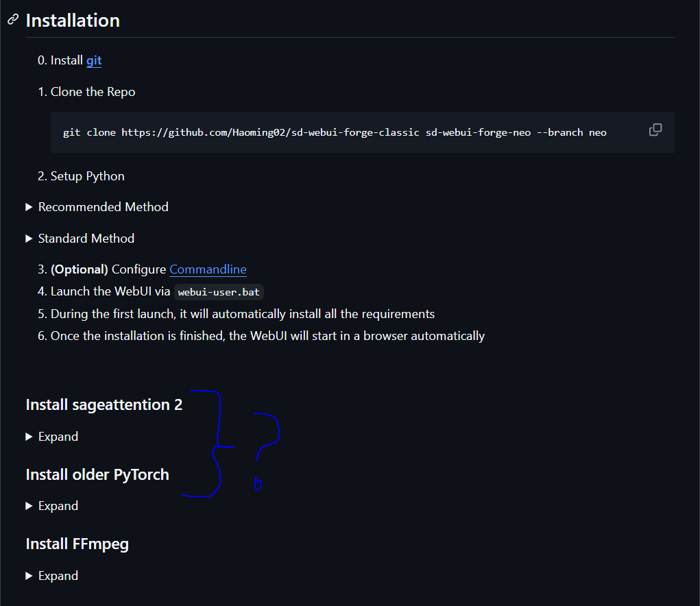
Task: Open the Commandline configuration link
Action: pos(208,269)
